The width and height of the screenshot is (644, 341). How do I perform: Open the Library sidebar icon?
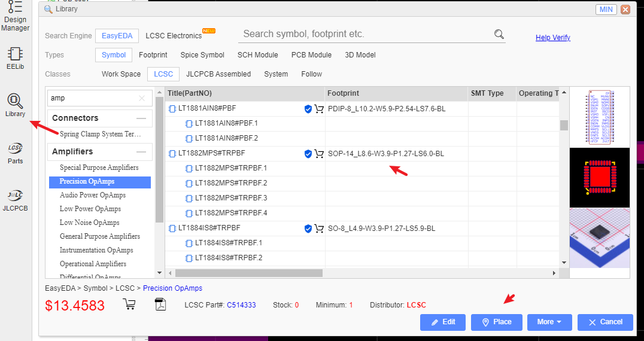pyautogui.click(x=15, y=105)
